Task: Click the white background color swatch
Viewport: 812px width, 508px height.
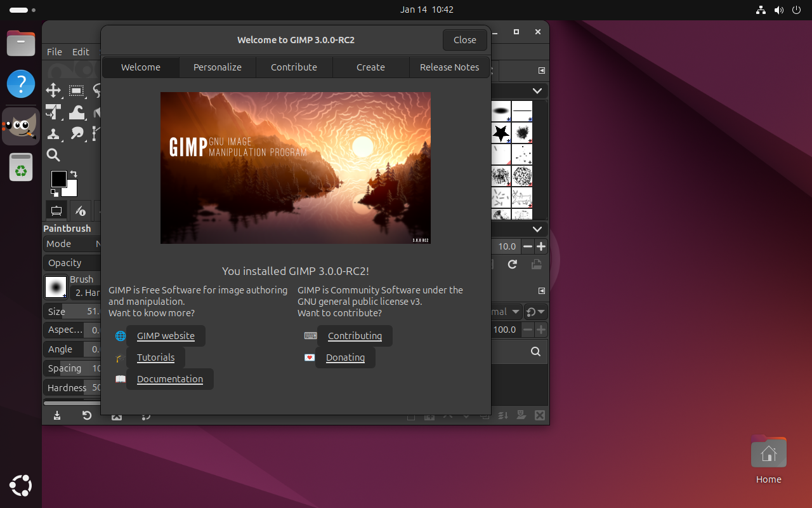Action: tap(71, 190)
